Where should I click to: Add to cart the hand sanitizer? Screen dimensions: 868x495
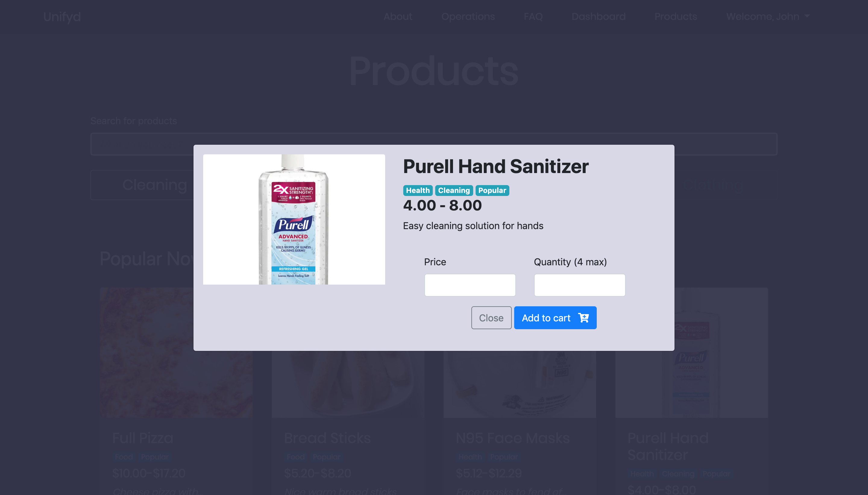555,317
